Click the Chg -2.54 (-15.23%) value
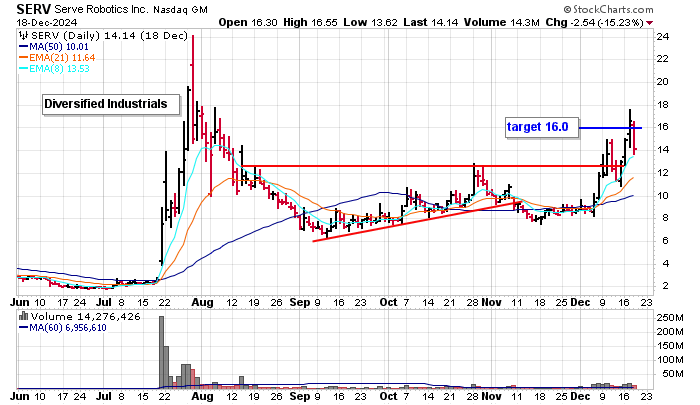Image resolution: width=700 pixels, height=405 pixels. tap(594, 22)
